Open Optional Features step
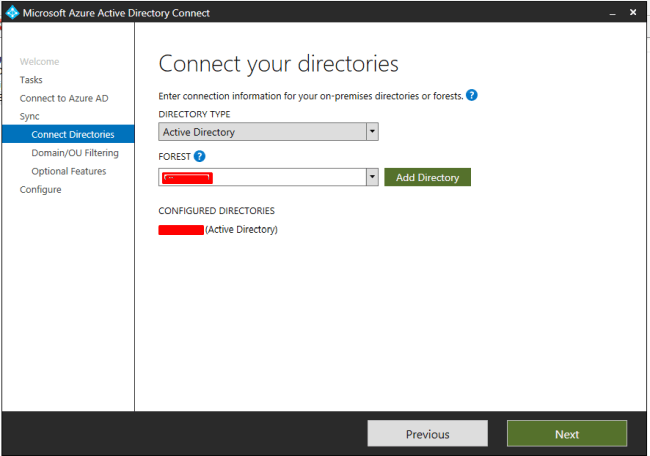This screenshot has height=456, width=650. coord(69,171)
